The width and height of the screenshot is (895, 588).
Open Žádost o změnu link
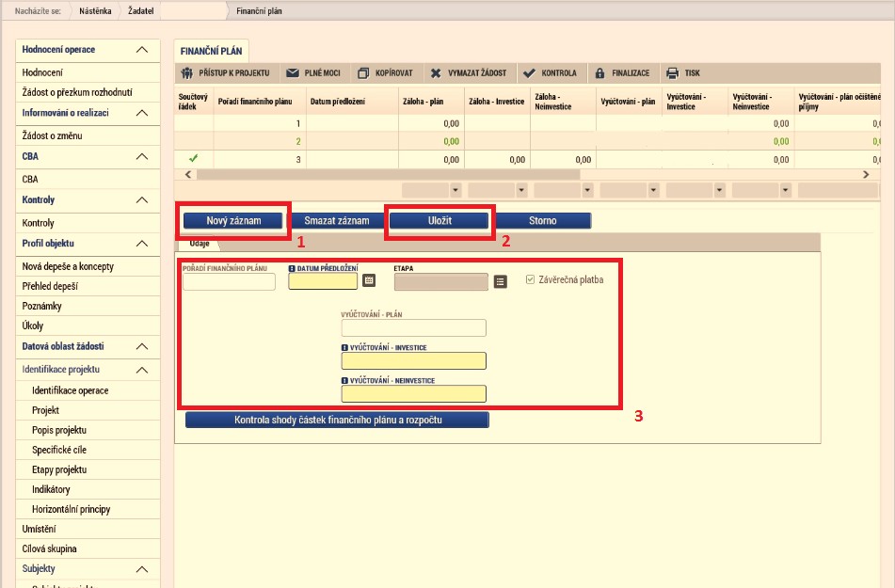(x=88, y=135)
